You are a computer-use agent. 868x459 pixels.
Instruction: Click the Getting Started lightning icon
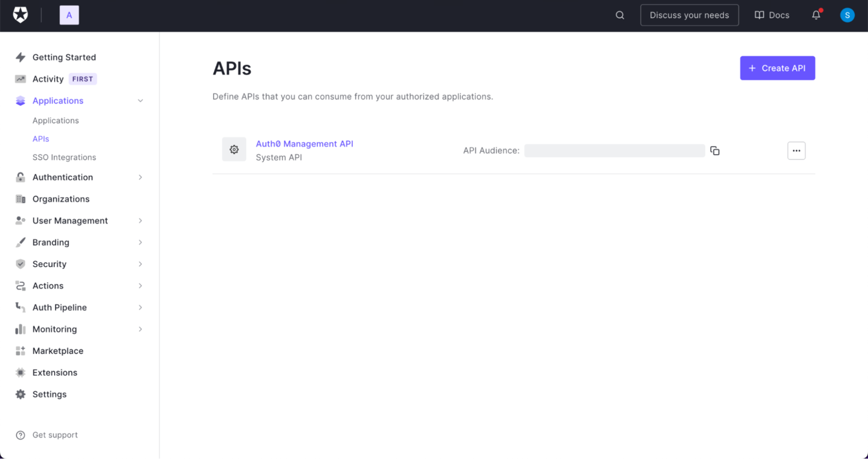tap(21, 57)
